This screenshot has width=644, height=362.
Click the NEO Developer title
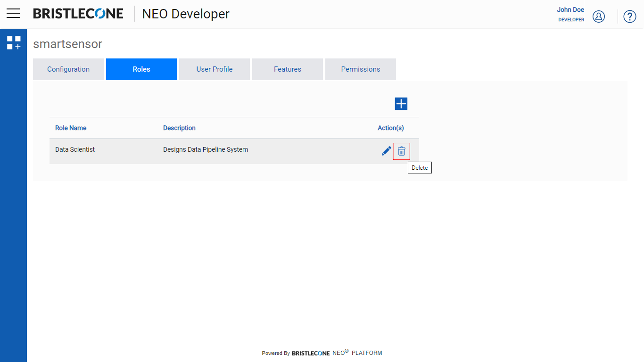(186, 14)
